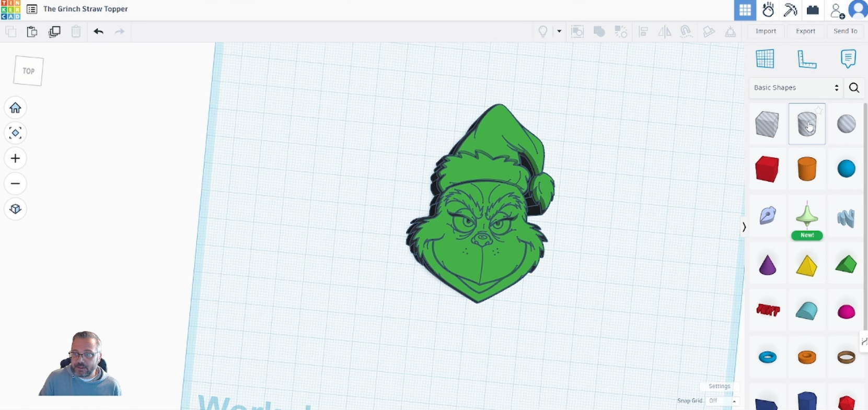Open the Send To menu

pos(845,31)
